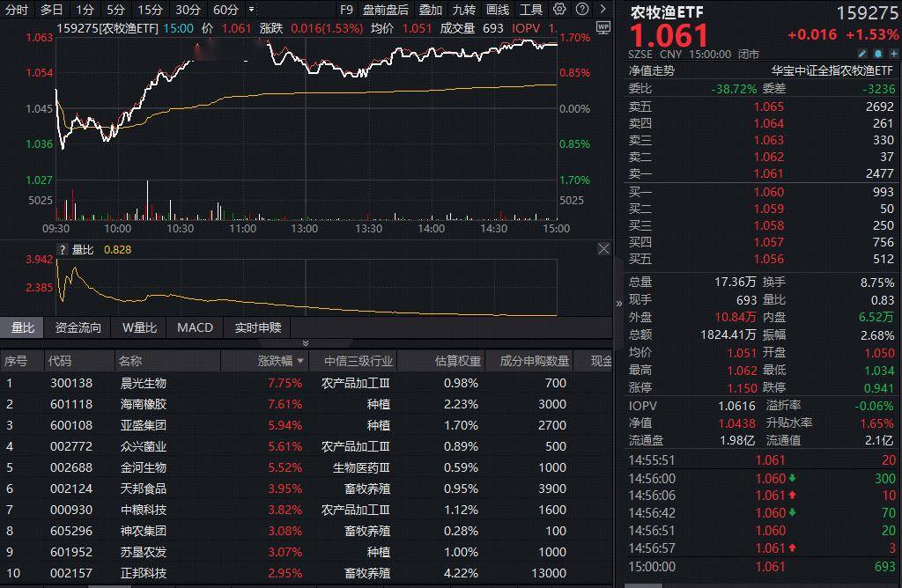Viewport: 902px width, 588px height.
Task: Close the 量比 indicator sub-chart
Action: [x=603, y=249]
